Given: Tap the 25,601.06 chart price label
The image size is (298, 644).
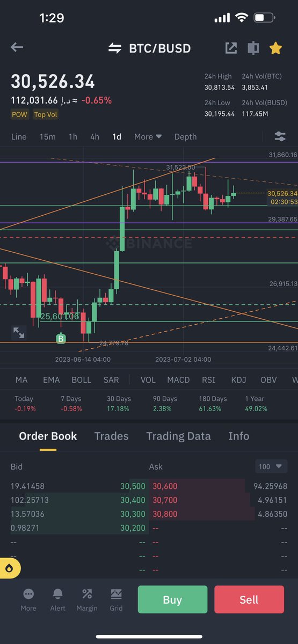Looking at the screenshot, I should tap(60, 317).
